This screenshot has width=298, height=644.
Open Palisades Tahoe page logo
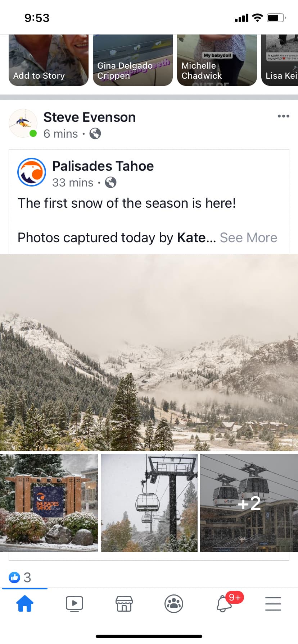(32, 172)
